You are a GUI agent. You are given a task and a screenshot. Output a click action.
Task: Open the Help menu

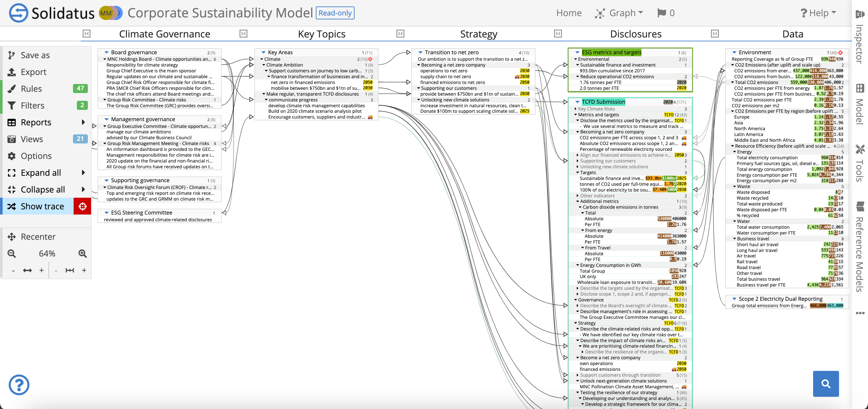[819, 13]
